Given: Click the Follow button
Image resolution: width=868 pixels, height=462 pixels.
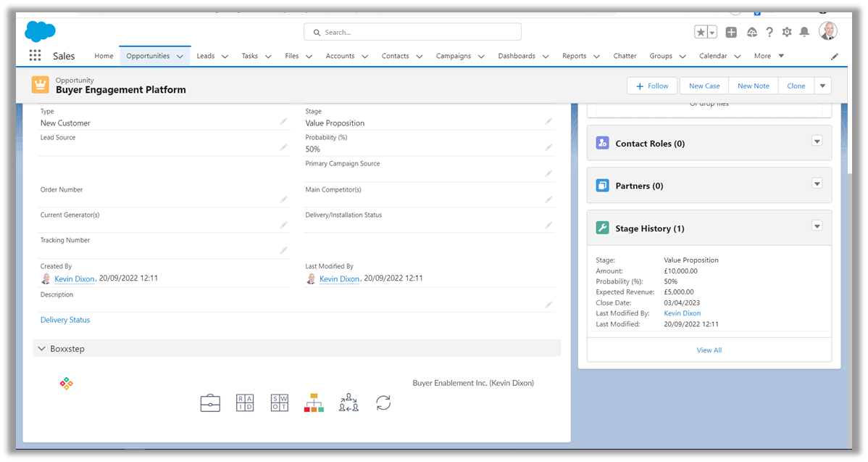Looking at the screenshot, I should coord(654,86).
